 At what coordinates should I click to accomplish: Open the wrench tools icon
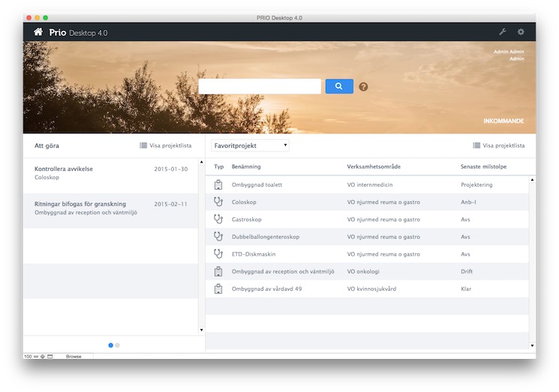pyautogui.click(x=503, y=32)
